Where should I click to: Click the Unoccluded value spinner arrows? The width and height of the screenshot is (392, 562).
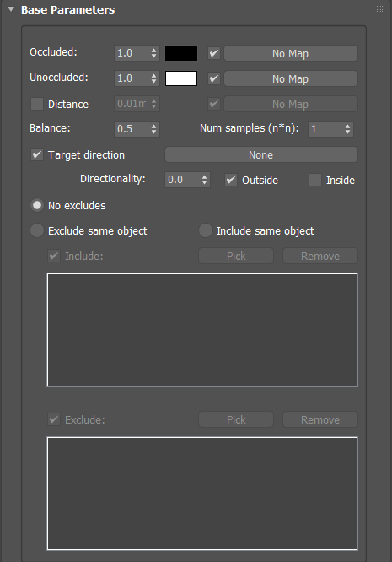pyautogui.click(x=153, y=78)
